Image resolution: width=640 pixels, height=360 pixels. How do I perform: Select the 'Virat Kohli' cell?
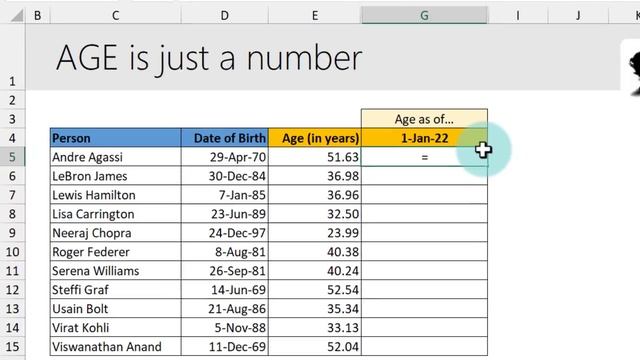pyautogui.click(x=116, y=328)
